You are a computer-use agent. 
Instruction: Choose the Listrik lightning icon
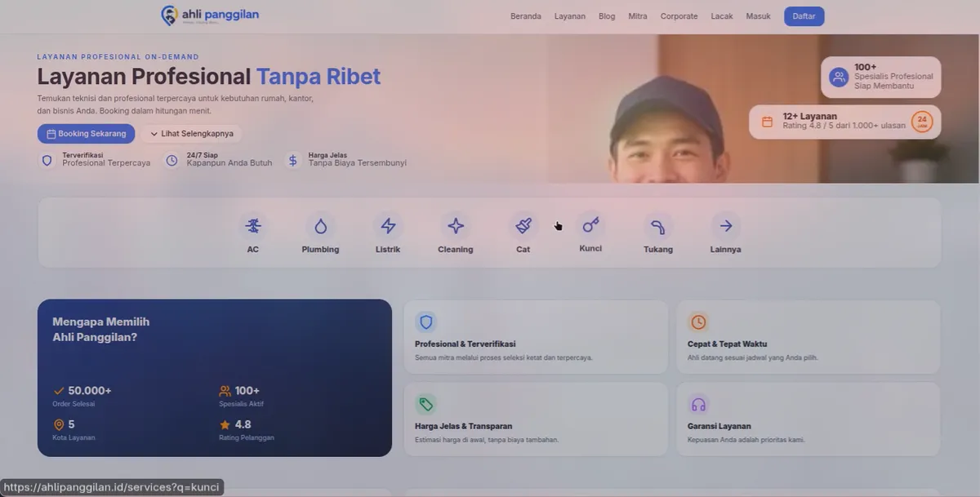click(x=388, y=226)
